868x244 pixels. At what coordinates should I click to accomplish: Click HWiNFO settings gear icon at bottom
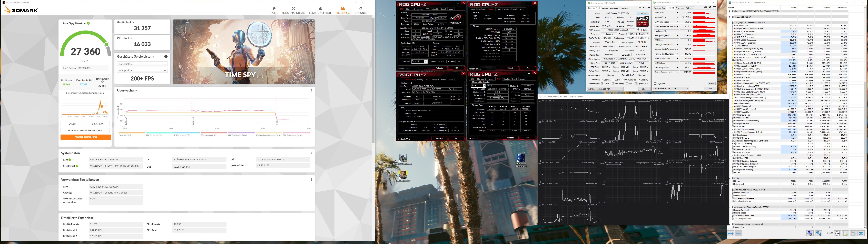[x=853, y=233]
